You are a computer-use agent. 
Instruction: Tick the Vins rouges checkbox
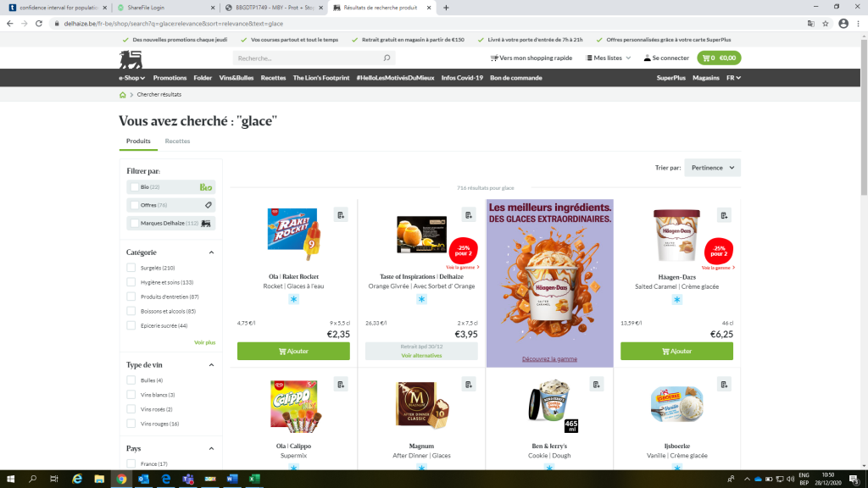pyautogui.click(x=131, y=424)
